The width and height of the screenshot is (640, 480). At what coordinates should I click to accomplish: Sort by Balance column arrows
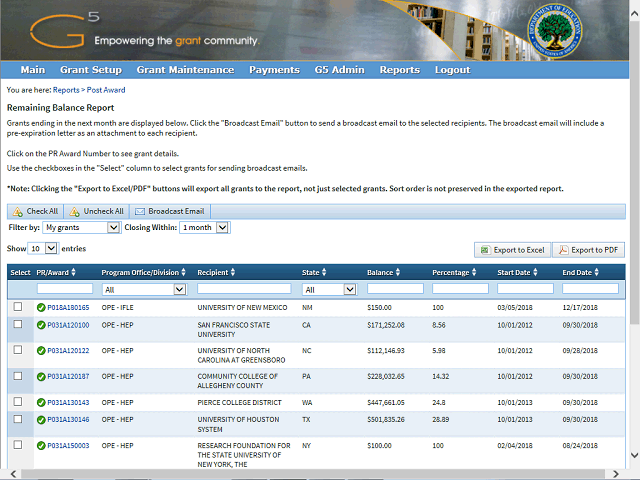[x=398, y=272]
